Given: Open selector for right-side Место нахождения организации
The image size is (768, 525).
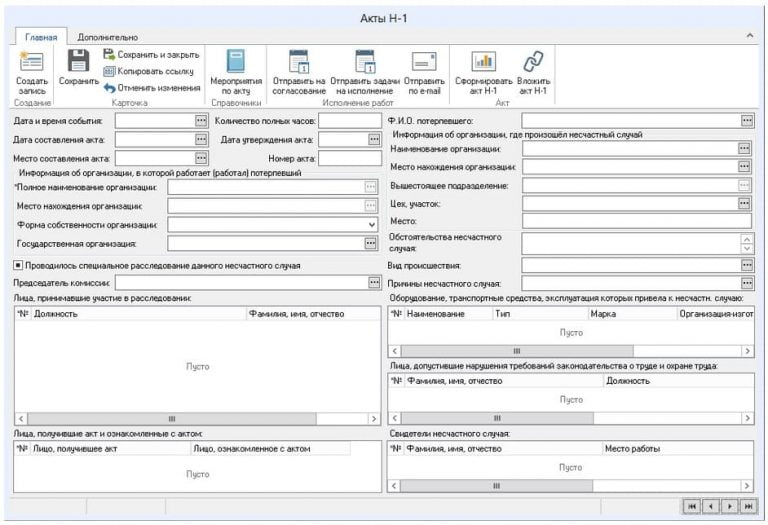Looking at the screenshot, I should pos(744,167).
